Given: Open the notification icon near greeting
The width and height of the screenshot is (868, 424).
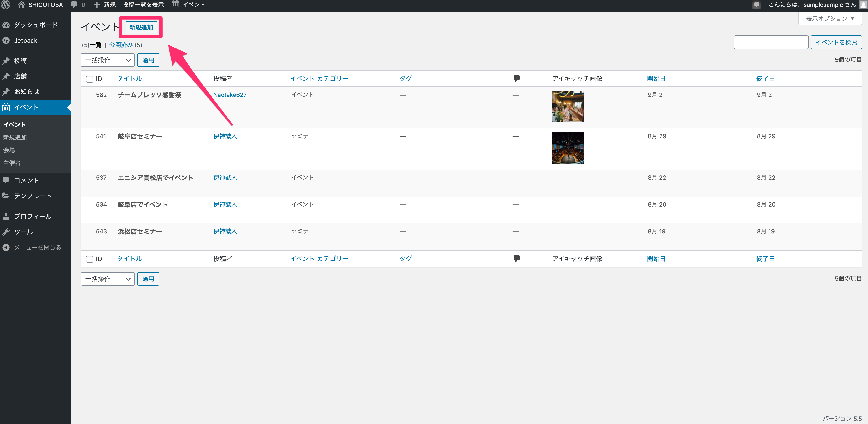Looking at the screenshot, I should point(757,5).
